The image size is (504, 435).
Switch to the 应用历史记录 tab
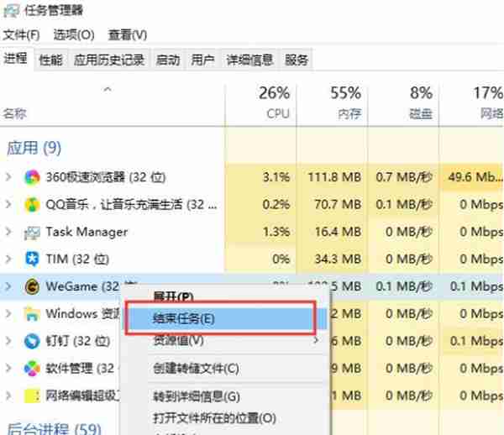coord(109,60)
